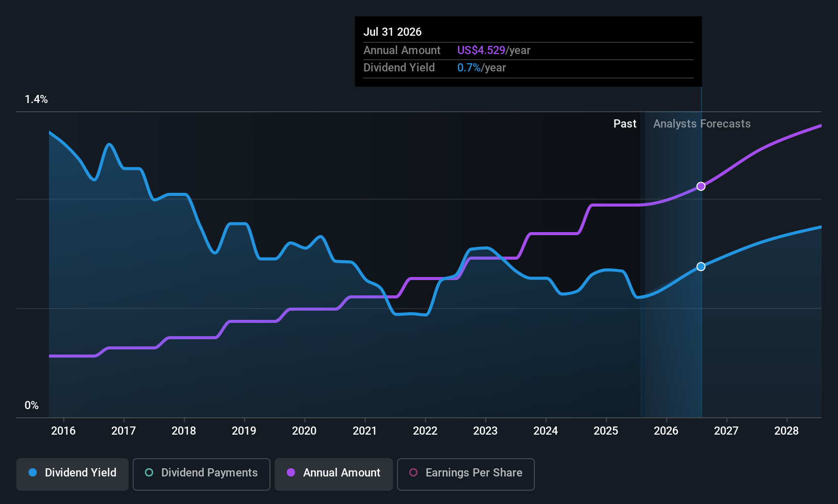
Task: Select the purple Annual Amount marker point
Action: [701, 186]
